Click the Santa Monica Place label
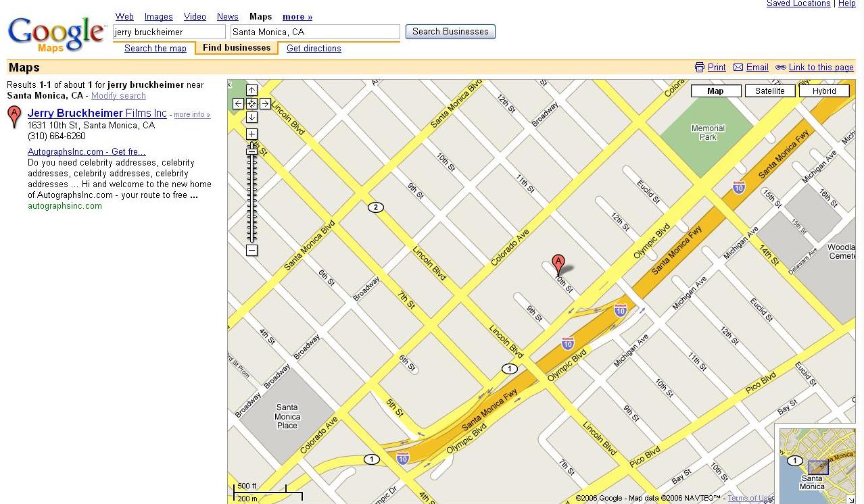The width and height of the screenshot is (864, 504). tap(287, 416)
